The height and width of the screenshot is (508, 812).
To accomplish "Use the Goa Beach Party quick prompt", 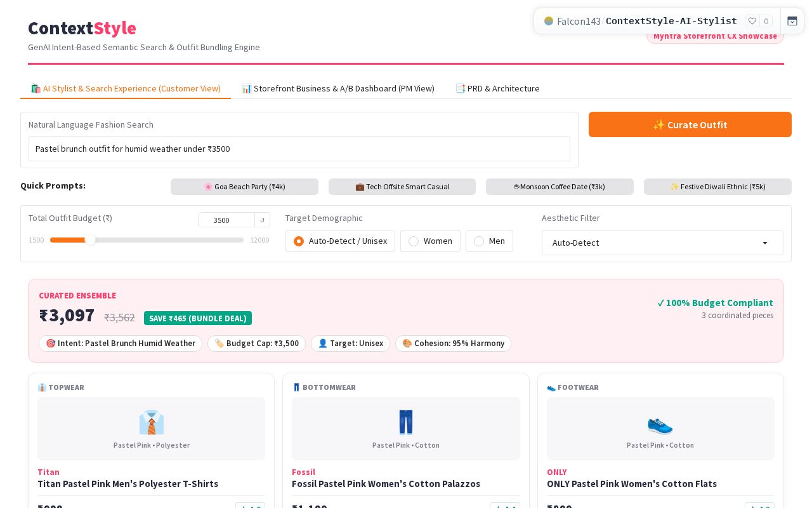I will tap(244, 187).
